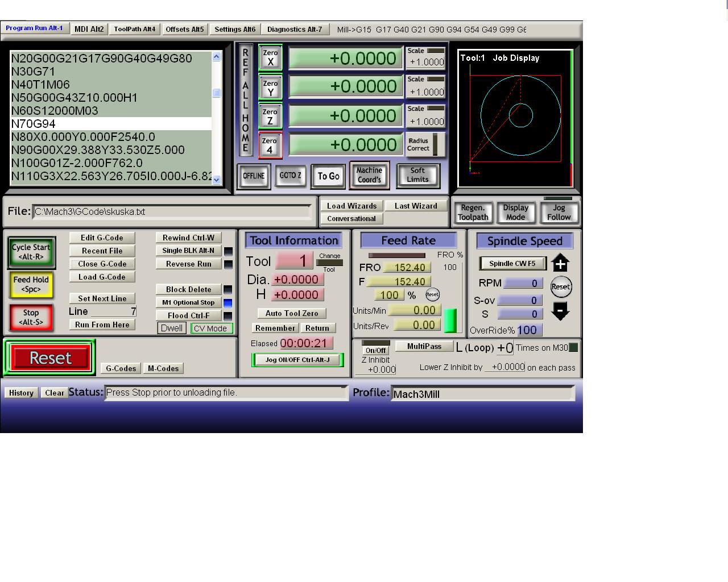Click the green feed rate bar
This screenshot has height=582, width=728.
click(450, 321)
